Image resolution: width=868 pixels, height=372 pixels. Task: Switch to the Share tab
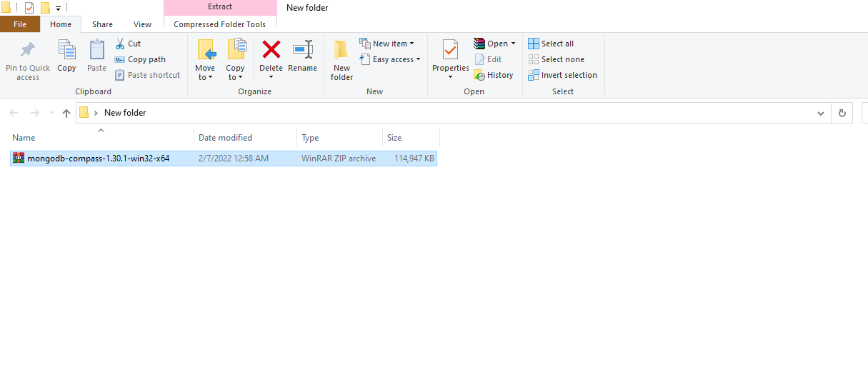coord(102,24)
